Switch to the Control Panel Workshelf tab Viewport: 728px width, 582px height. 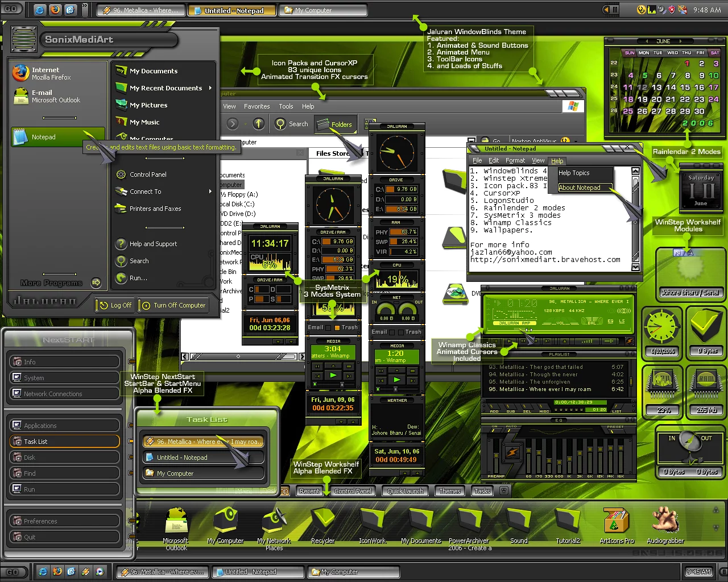tap(353, 491)
